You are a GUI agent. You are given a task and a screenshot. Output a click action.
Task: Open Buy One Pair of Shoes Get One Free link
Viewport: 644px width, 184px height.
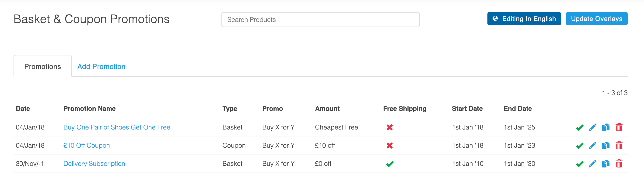point(117,127)
